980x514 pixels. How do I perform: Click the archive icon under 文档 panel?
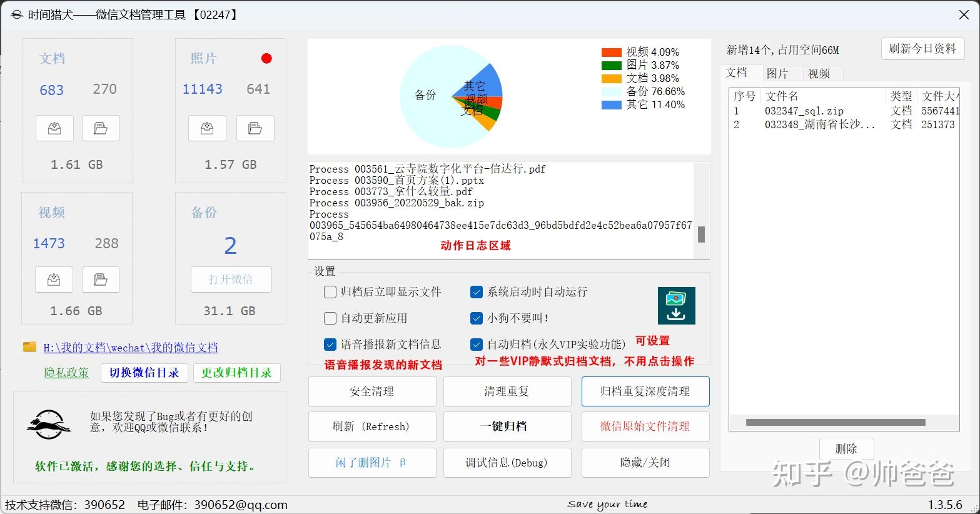click(54, 128)
